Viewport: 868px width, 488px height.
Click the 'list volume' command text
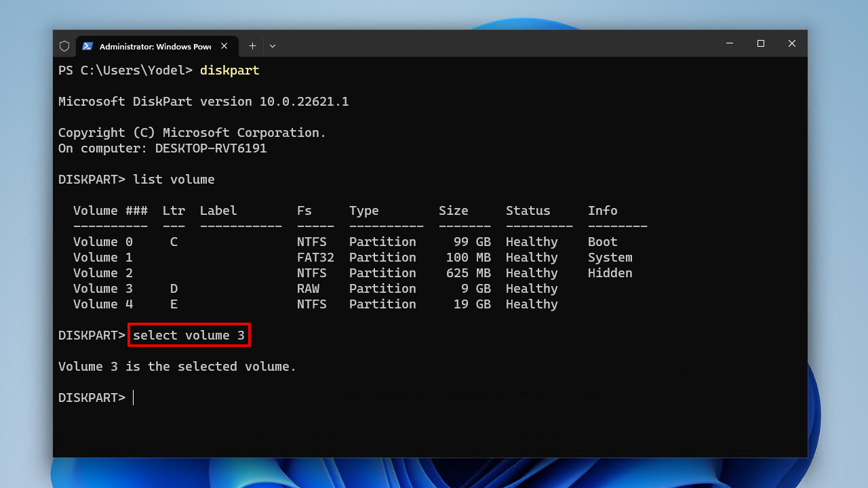coord(174,180)
